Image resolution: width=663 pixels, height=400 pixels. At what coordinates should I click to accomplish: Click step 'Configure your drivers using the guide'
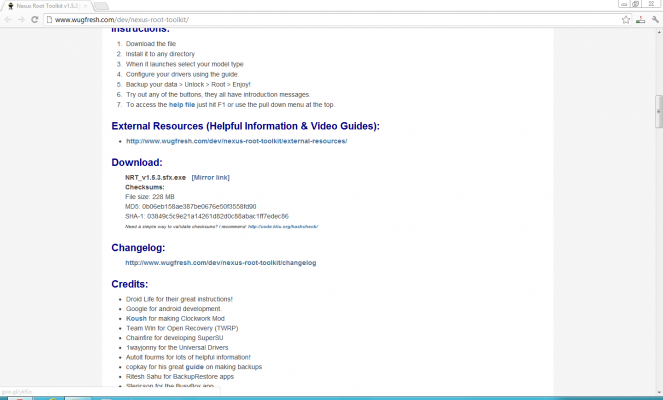(182, 74)
